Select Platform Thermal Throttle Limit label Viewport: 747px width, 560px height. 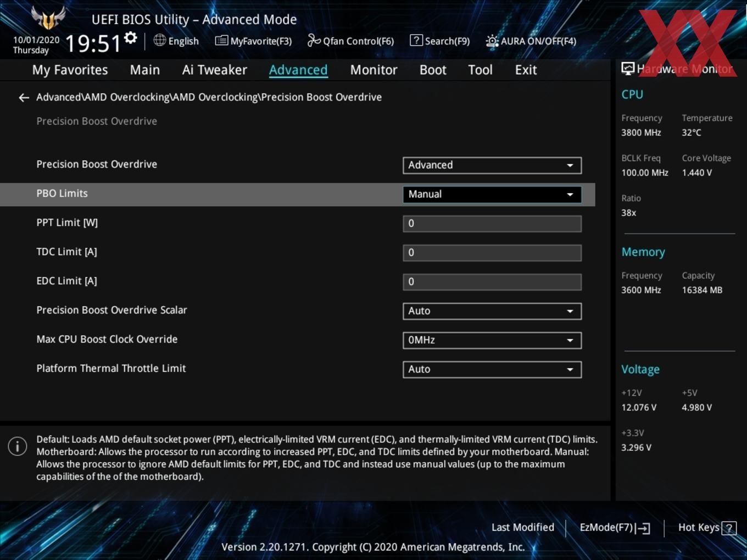coord(111,368)
